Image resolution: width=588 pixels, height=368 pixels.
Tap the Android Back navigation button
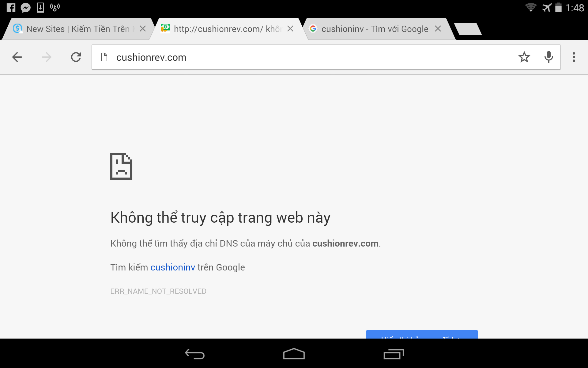(x=195, y=354)
